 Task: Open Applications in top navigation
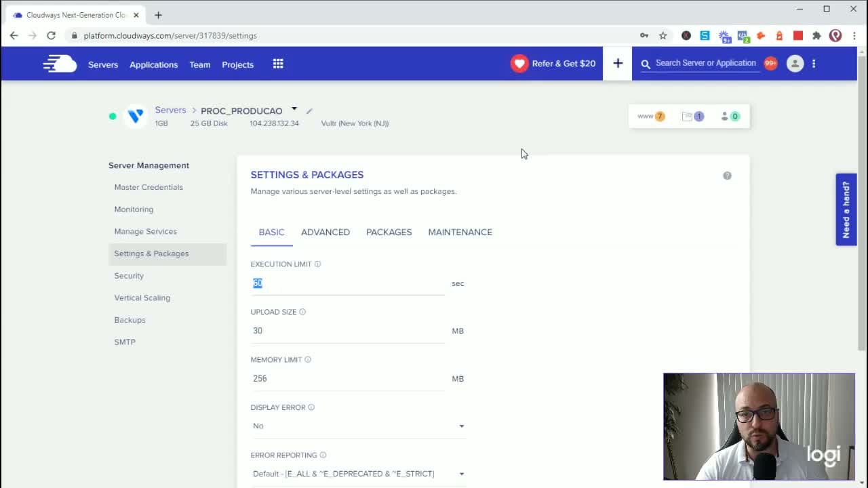point(154,64)
